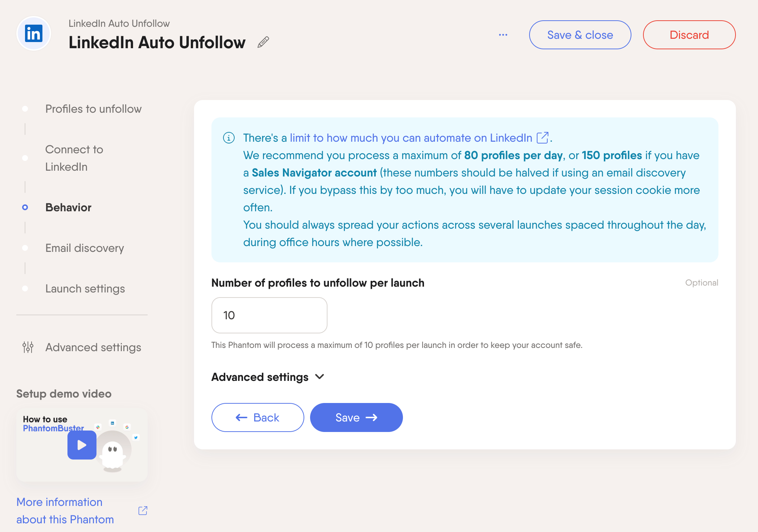Select the Behavior step
758x532 pixels.
(x=68, y=207)
